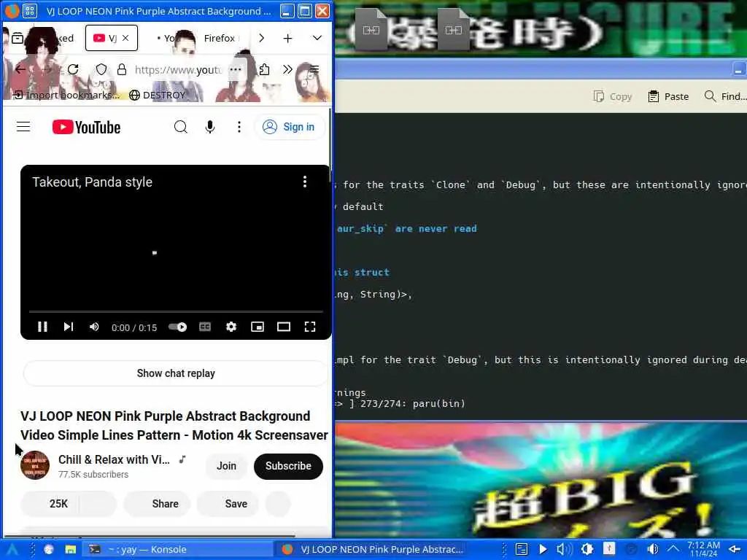
Task: Go back with the browser back arrow
Action: [x=20, y=69]
